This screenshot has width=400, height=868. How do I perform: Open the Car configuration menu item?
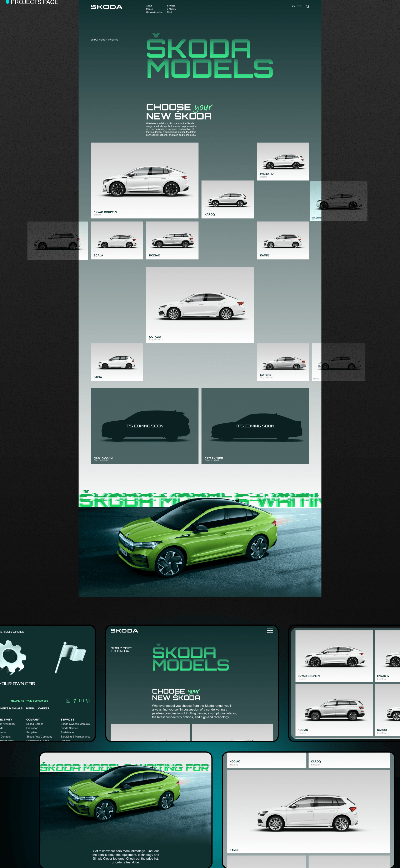pos(154,12)
